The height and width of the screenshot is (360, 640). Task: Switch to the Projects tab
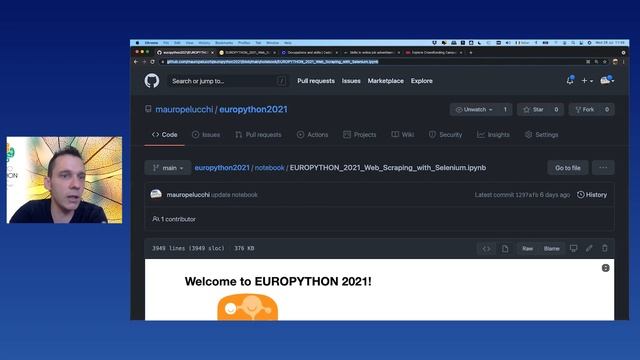click(x=360, y=135)
